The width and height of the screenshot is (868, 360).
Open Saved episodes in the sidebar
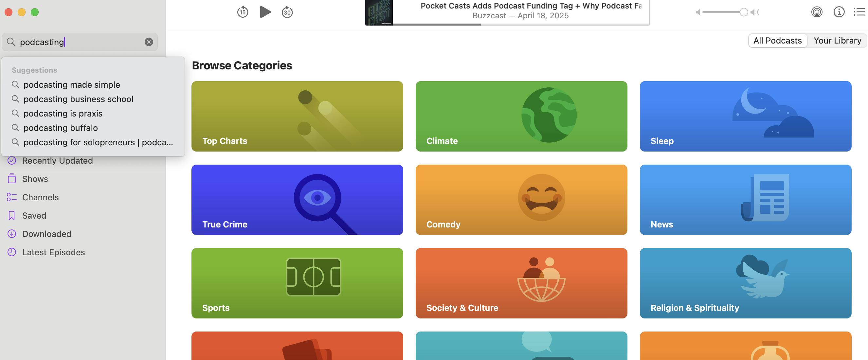pyautogui.click(x=34, y=216)
